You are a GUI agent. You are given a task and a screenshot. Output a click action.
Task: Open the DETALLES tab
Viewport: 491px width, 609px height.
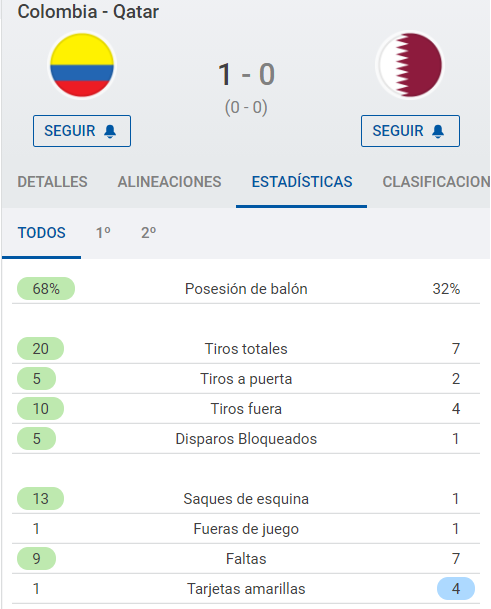[52, 182]
